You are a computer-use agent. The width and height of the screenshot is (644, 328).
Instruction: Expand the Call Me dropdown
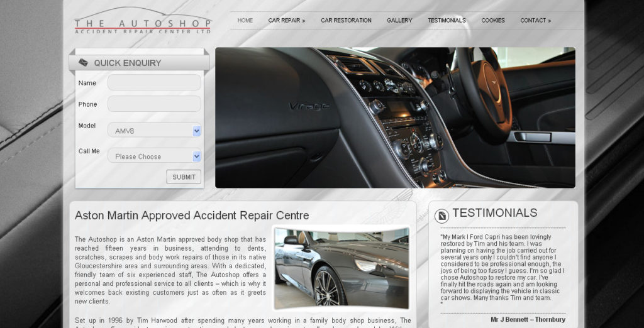coord(155,156)
